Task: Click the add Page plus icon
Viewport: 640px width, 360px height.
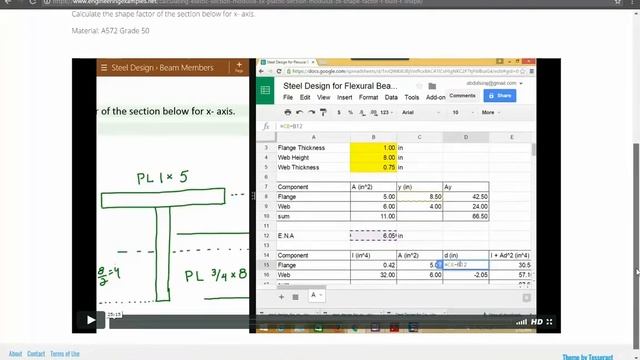Action: (239, 67)
